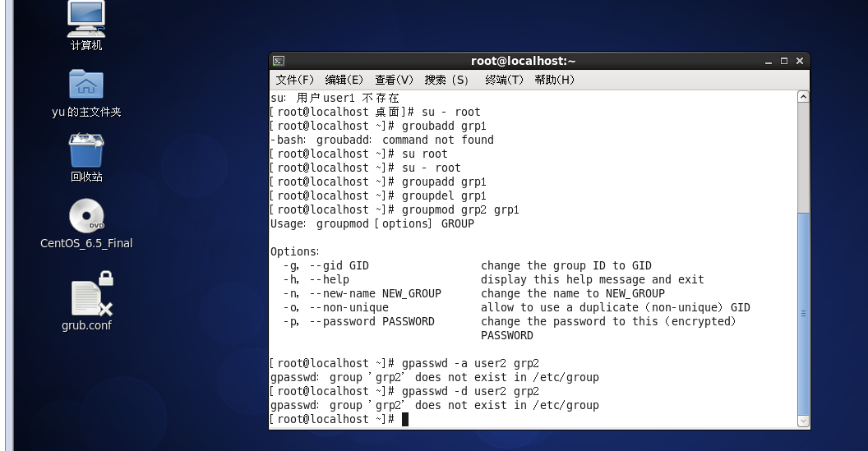Open the 终端(T) menu

[x=504, y=80]
